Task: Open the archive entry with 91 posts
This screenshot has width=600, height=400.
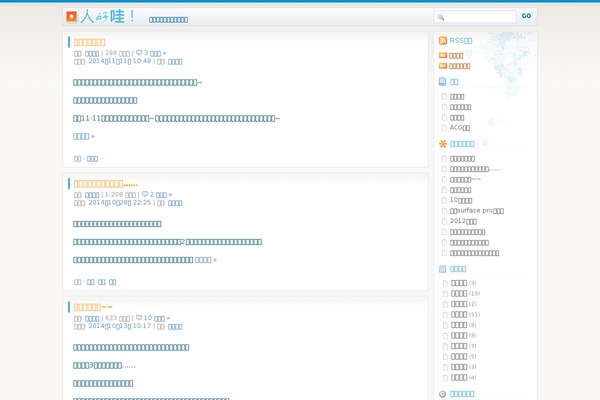Action: [459, 314]
